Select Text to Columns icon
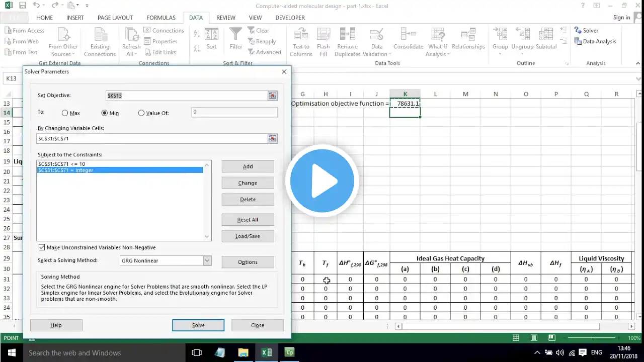The image size is (644, 362). coord(301,35)
